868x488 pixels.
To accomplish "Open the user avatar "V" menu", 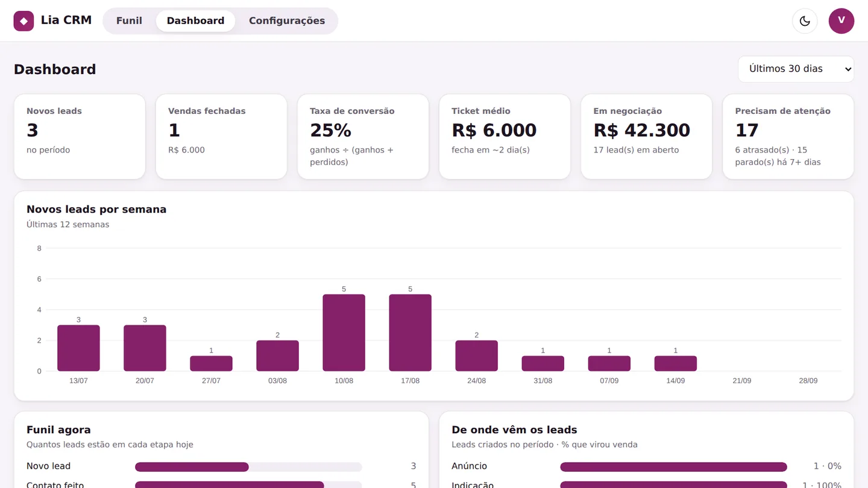I will click(x=841, y=21).
